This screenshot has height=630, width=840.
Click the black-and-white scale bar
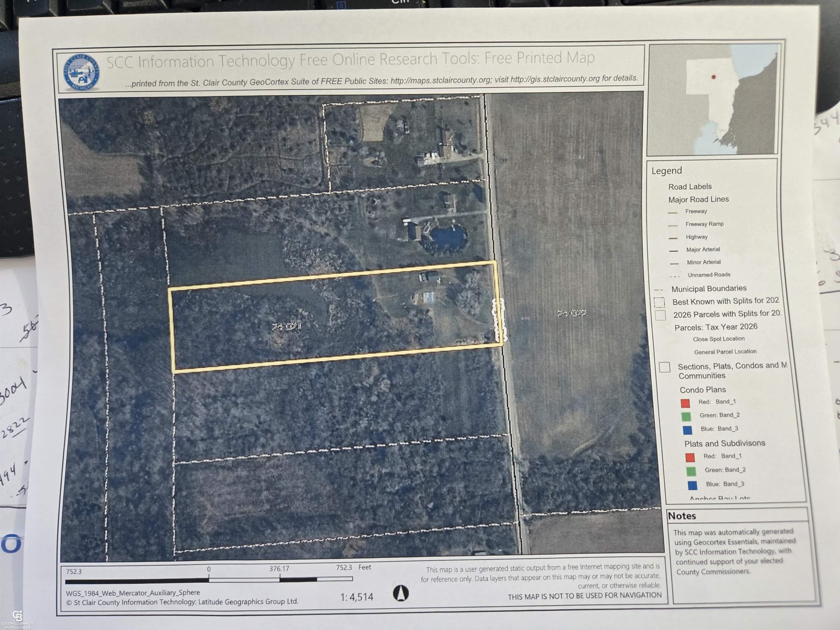209,580
